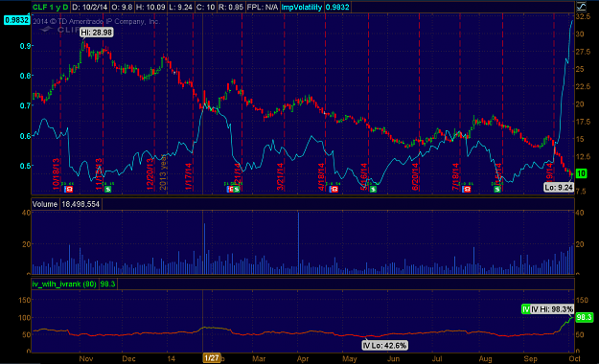Click the earnings phone icon near 10/18/13
This screenshot has height=364, width=599.
click(69, 189)
